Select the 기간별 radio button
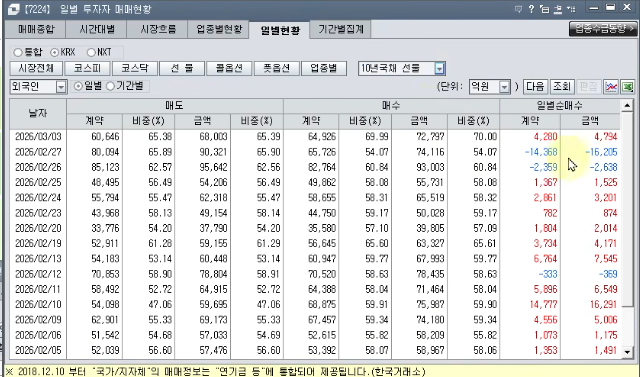This screenshot has height=377, width=640. 110,86
